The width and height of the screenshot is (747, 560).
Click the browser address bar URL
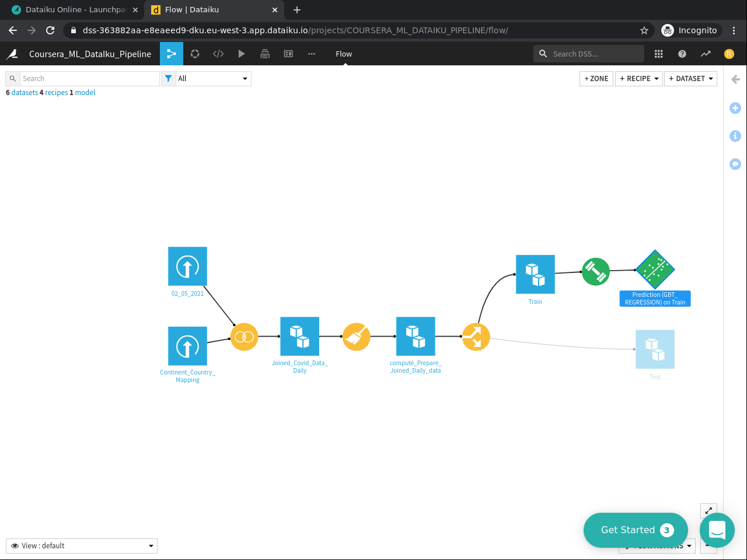click(x=295, y=30)
